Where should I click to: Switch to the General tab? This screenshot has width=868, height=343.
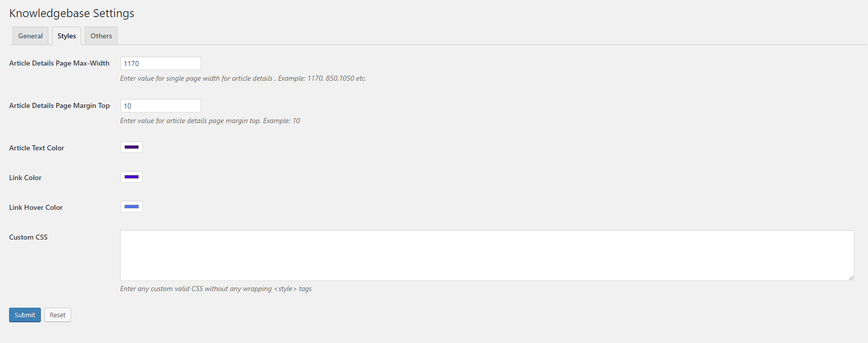click(x=30, y=36)
